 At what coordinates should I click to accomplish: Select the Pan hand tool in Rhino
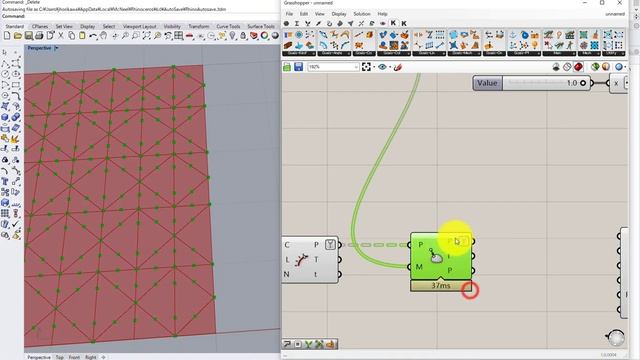point(104,36)
